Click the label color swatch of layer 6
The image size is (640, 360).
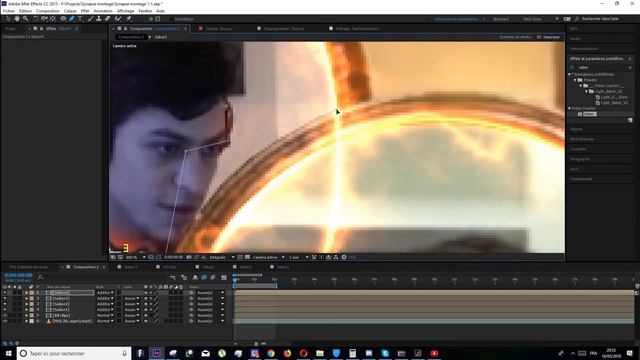pos(31,321)
